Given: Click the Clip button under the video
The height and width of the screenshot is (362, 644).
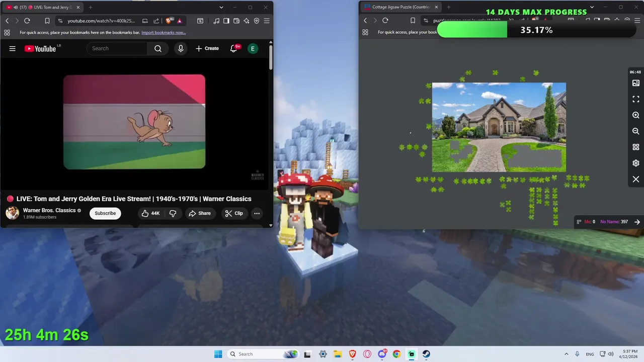Looking at the screenshot, I should tap(234, 213).
